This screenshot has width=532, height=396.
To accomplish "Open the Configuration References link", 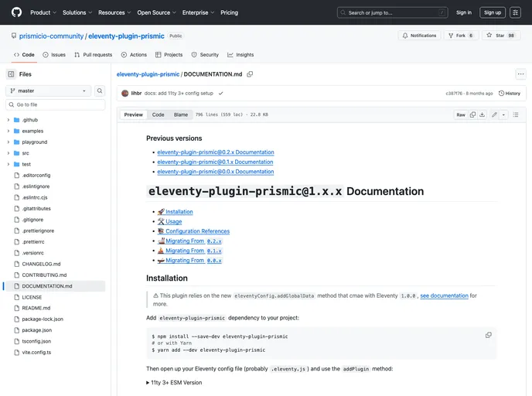I will (194, 231).
